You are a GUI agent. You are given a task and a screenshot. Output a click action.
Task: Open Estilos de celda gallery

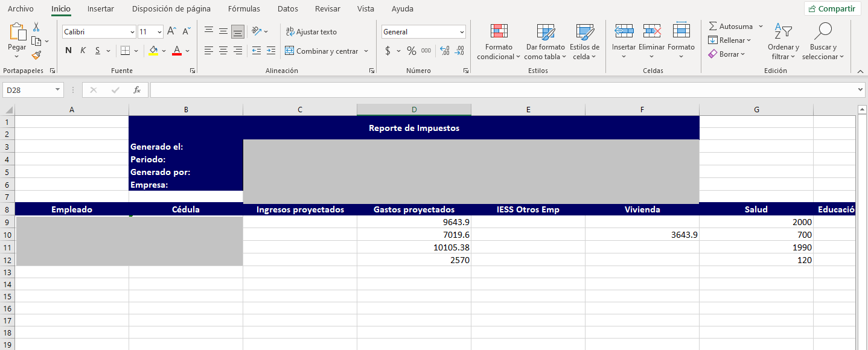tap(584, 42)
